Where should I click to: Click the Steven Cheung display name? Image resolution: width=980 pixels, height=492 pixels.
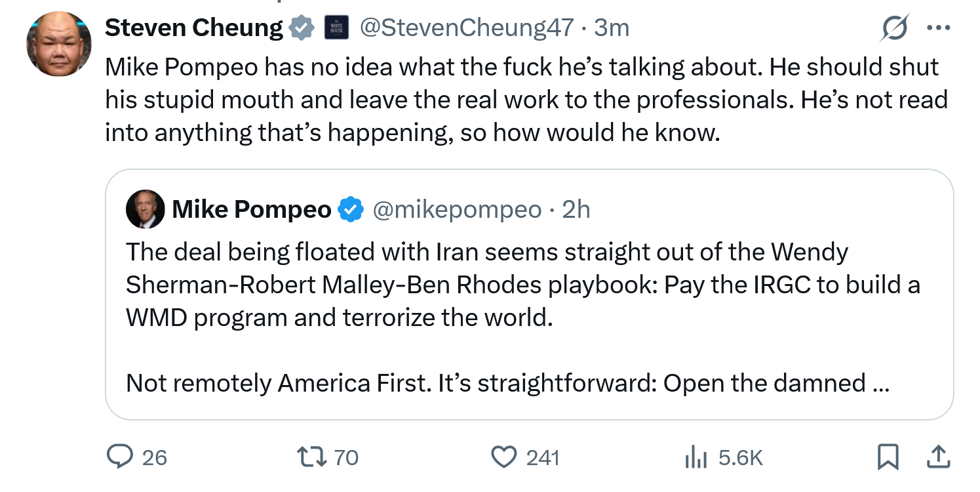193,28
